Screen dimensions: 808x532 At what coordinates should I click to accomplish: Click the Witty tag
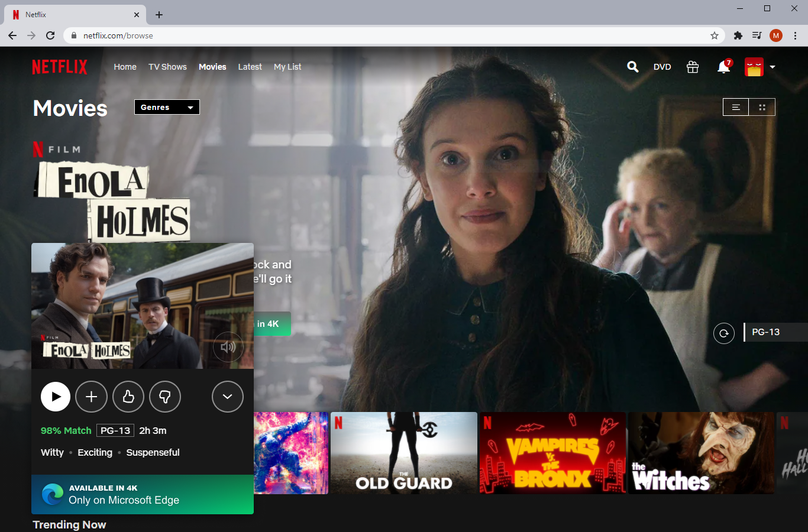[x=52, y=452]
